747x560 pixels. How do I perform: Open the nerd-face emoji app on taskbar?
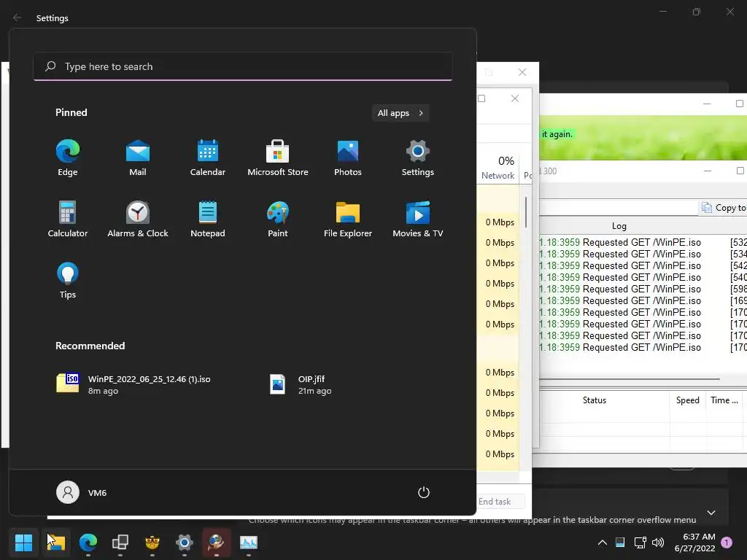coord(152,542)
